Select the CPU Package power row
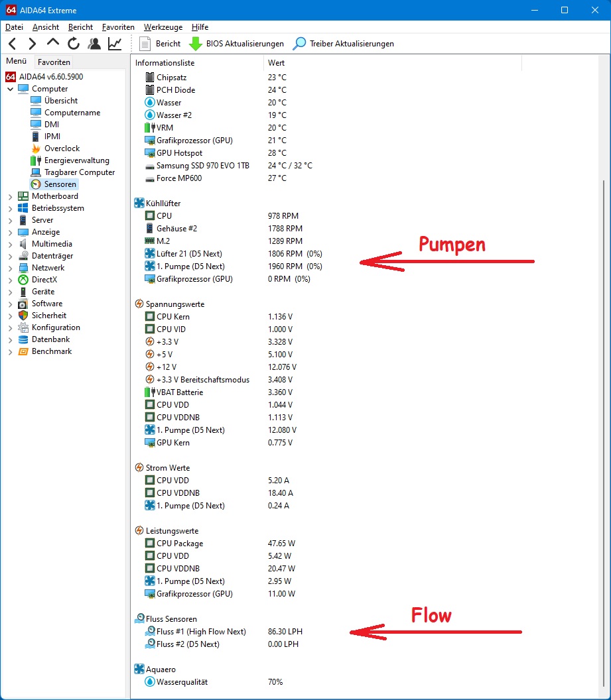The height and width of the screenshot is (700, 611). 220,544
